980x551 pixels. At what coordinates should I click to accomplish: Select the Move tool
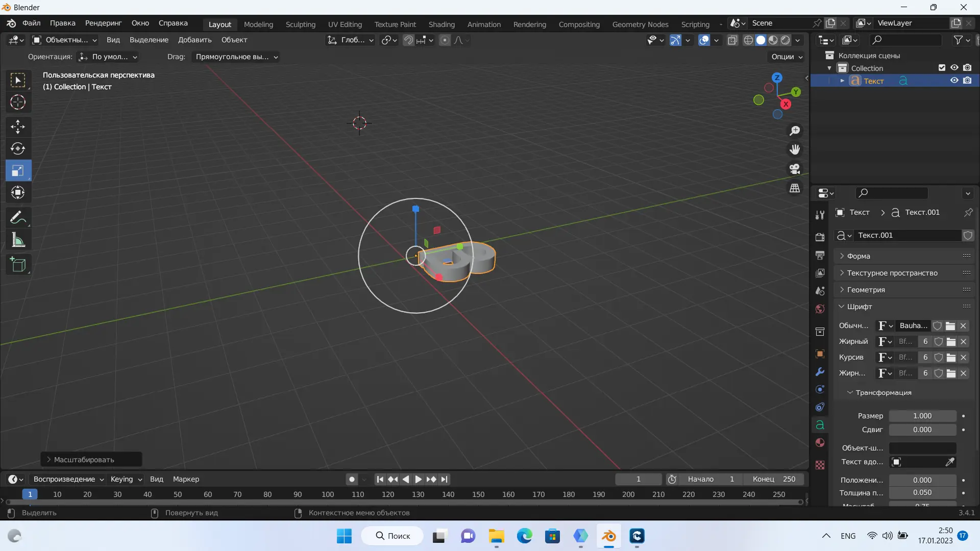[x=18, y=127]
